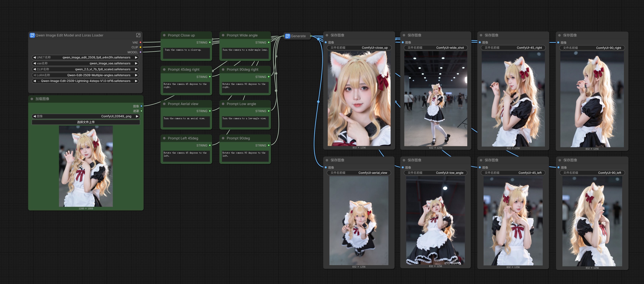Toggle collapse dot on 加载图像 node
This screenshot has height=284, width=644.
pos(32,99)
